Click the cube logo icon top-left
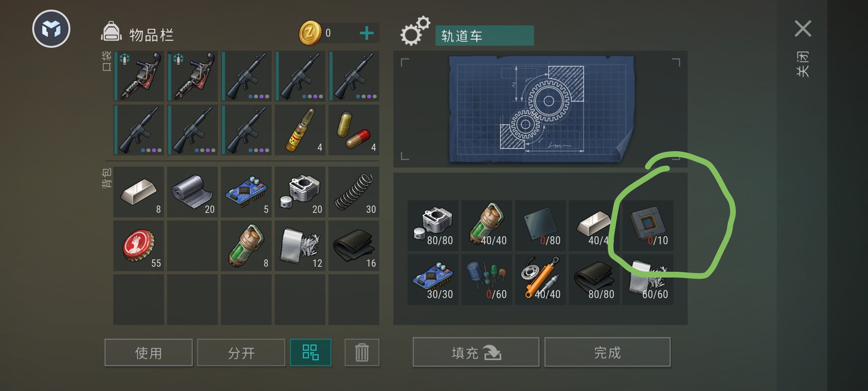 (x=51, y=29)
